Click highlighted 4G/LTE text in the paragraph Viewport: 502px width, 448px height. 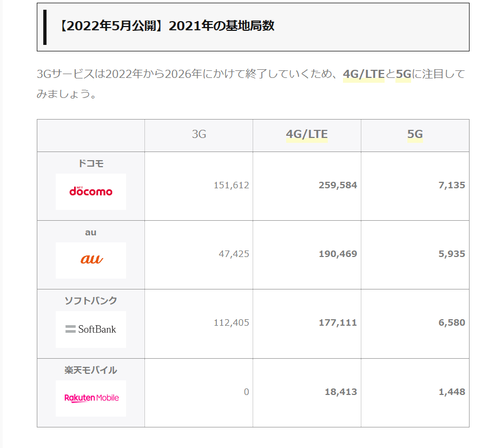pyautogui.click(x=364, y=74)
